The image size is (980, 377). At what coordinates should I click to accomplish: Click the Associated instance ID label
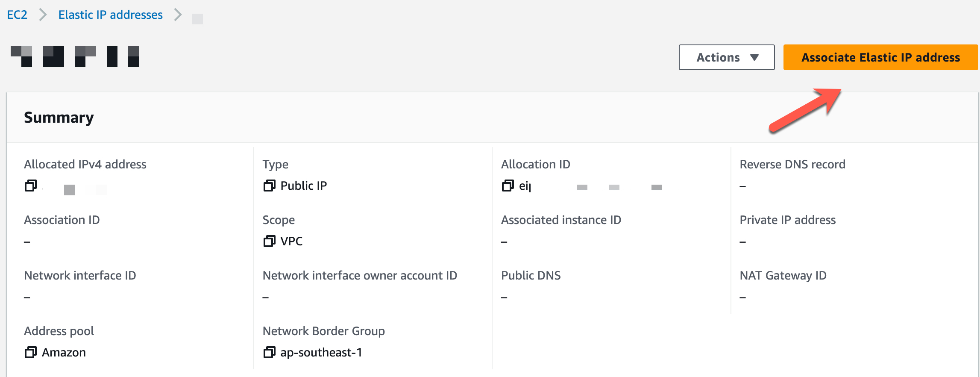click(x=560, y=220)
